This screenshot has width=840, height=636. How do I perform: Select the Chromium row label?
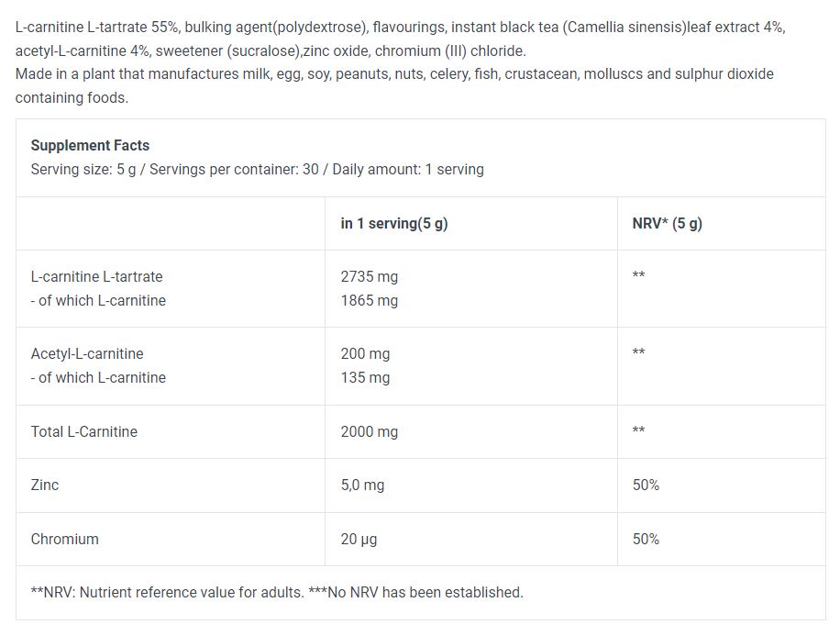65,539
